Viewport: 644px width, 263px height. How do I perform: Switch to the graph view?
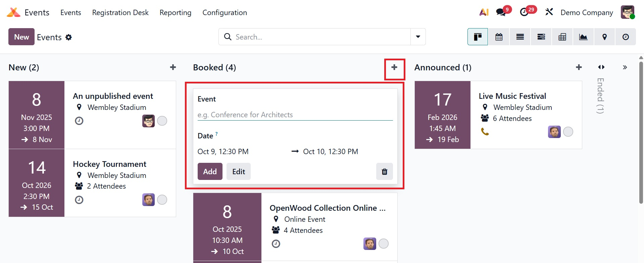(x=583, y=37)
